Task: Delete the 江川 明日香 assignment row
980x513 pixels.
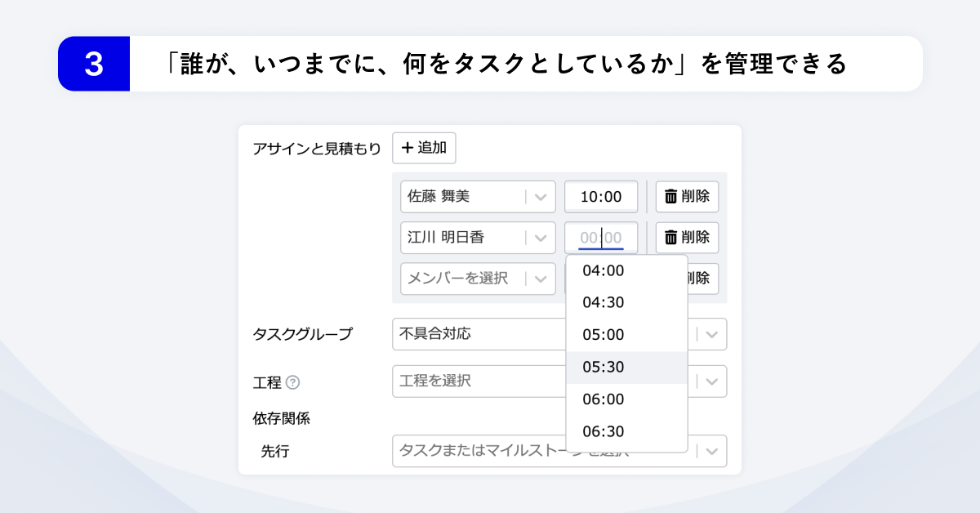Action: coord(687,238)
